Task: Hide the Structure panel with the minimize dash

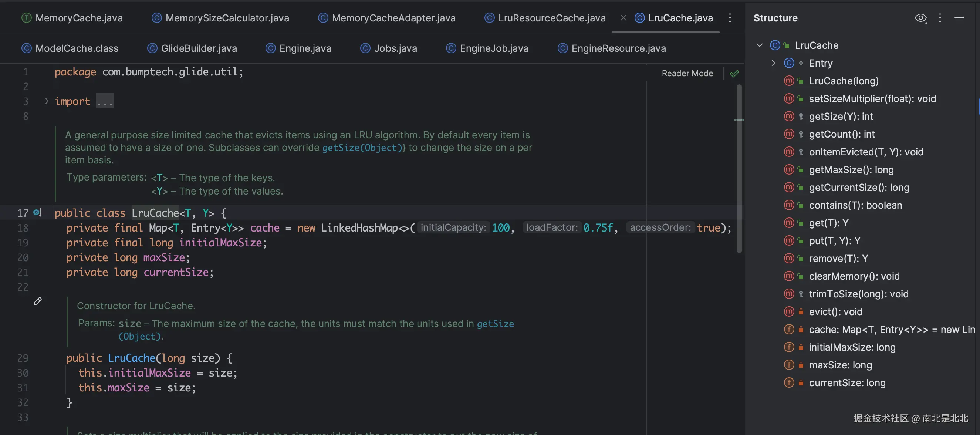Action: coord(959,18)
